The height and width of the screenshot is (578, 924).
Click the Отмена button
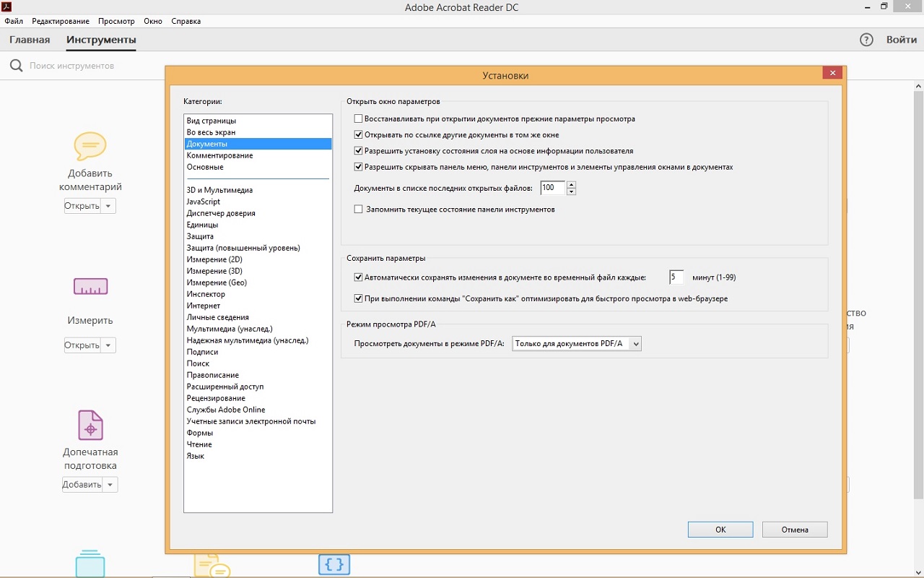point(794,530)
